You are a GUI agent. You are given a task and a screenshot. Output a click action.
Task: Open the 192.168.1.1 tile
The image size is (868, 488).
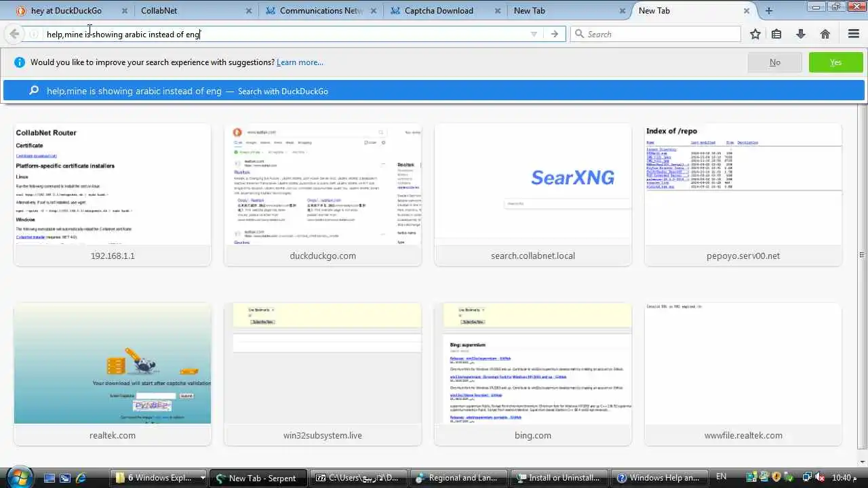(x=113, y=195)
